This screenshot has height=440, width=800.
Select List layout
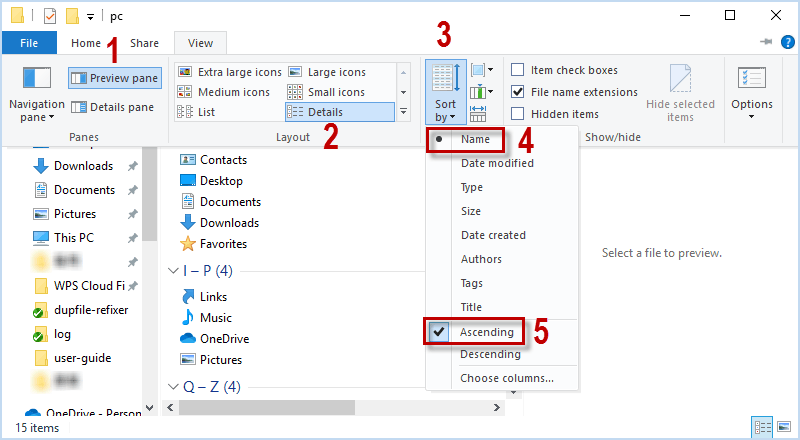click(x=196, y=112)
